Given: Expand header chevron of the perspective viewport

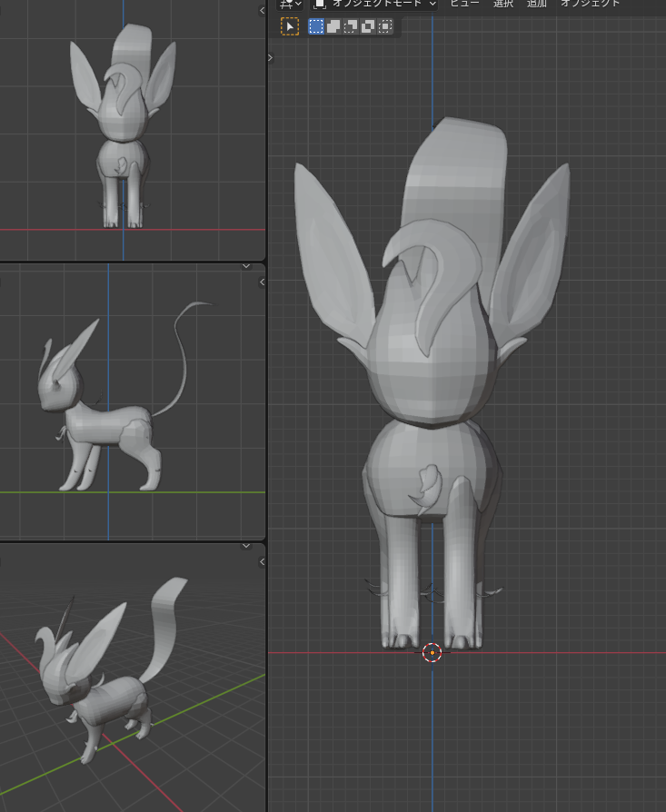Looking at the screenshot, I should tap(245, 546).
